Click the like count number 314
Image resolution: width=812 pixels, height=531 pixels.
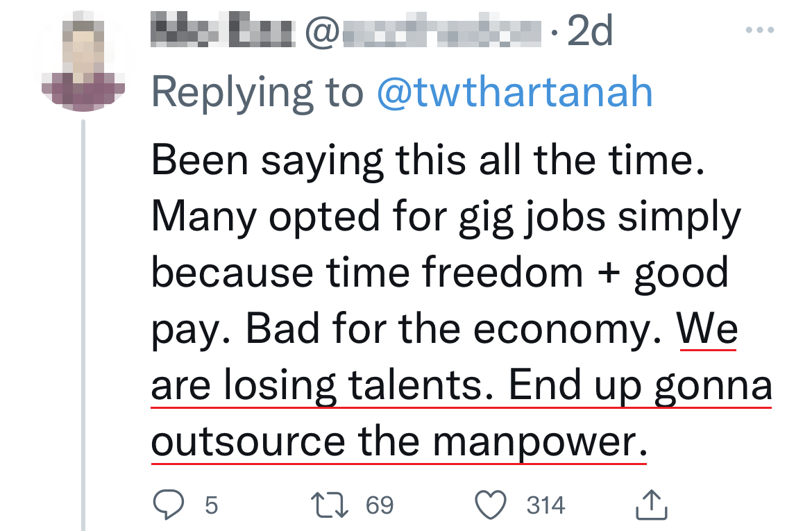click(545, 505)
